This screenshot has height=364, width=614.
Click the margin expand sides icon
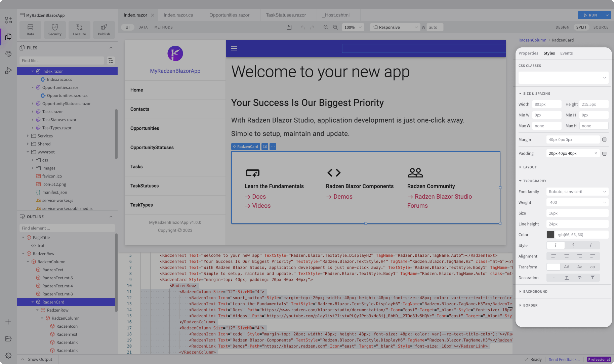[x=605, y=139]
